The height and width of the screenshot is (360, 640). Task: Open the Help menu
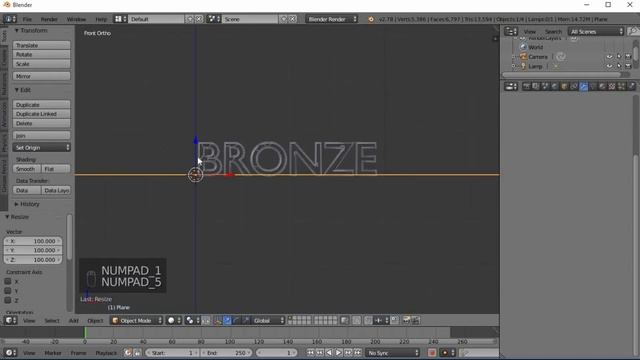[101, 19]
